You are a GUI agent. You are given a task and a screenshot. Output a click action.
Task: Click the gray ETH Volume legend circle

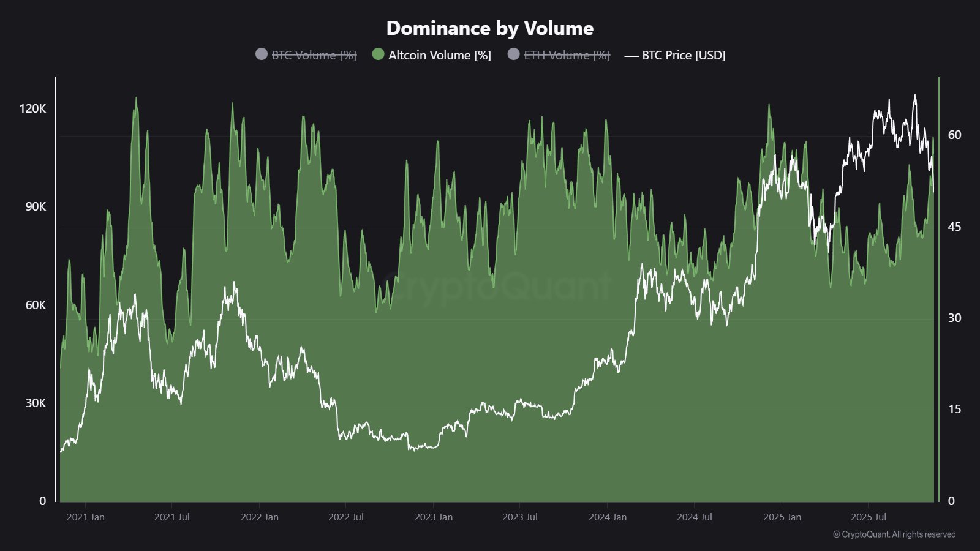coord(514,54)
